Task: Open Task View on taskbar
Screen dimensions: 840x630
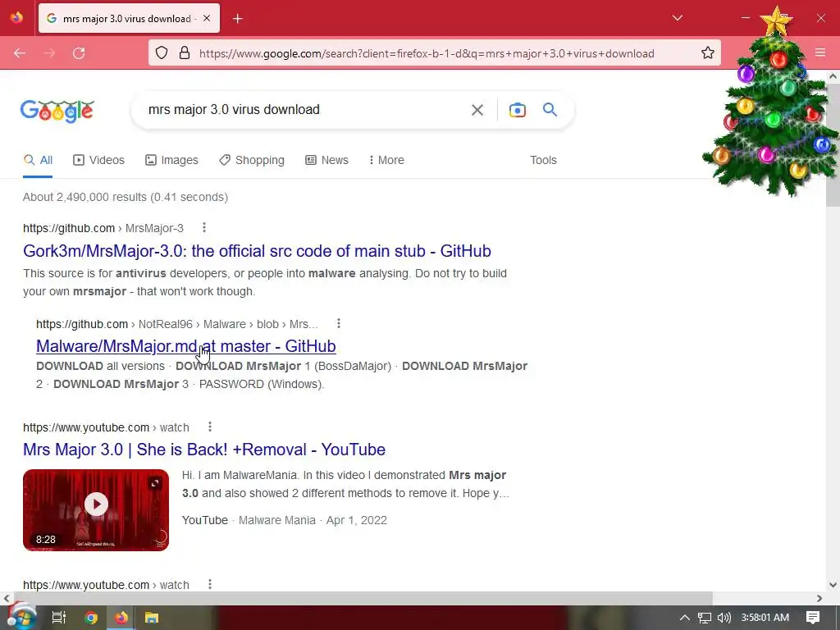Action: 58,618
